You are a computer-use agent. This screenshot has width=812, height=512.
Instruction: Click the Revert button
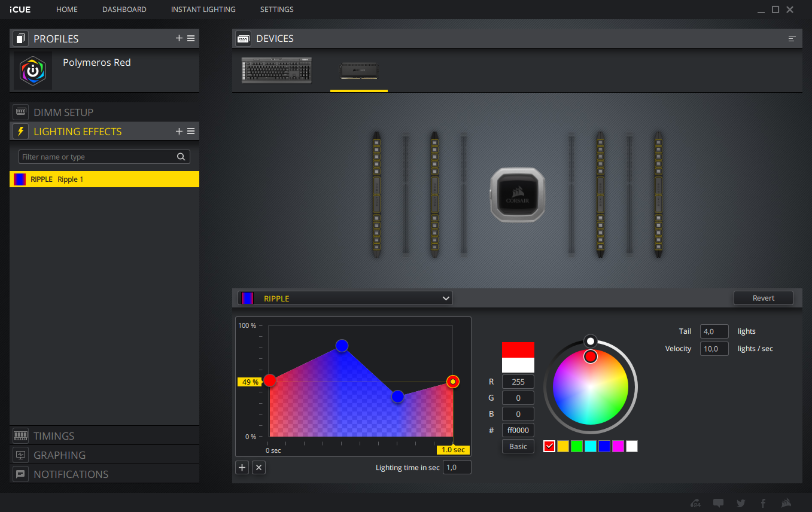763,298
